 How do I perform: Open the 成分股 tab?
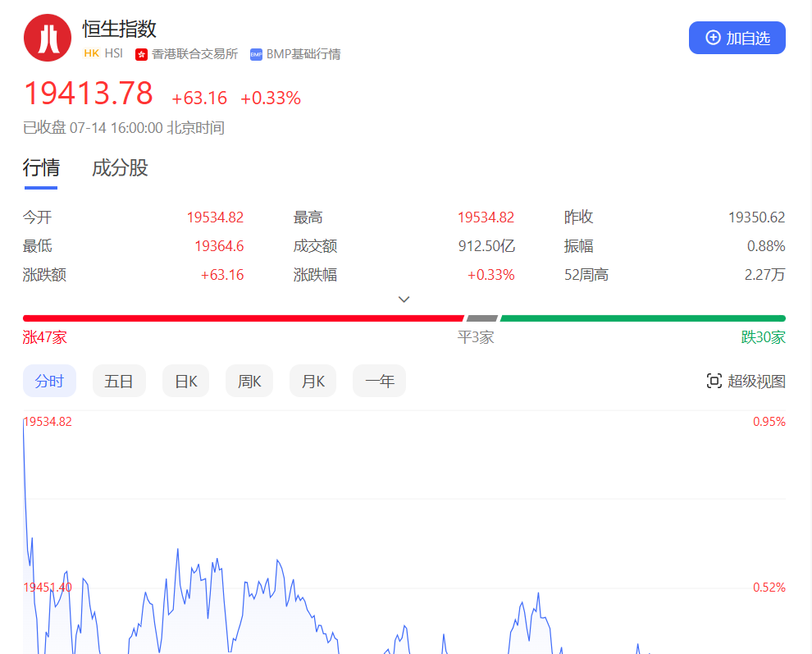coord(120,168)
